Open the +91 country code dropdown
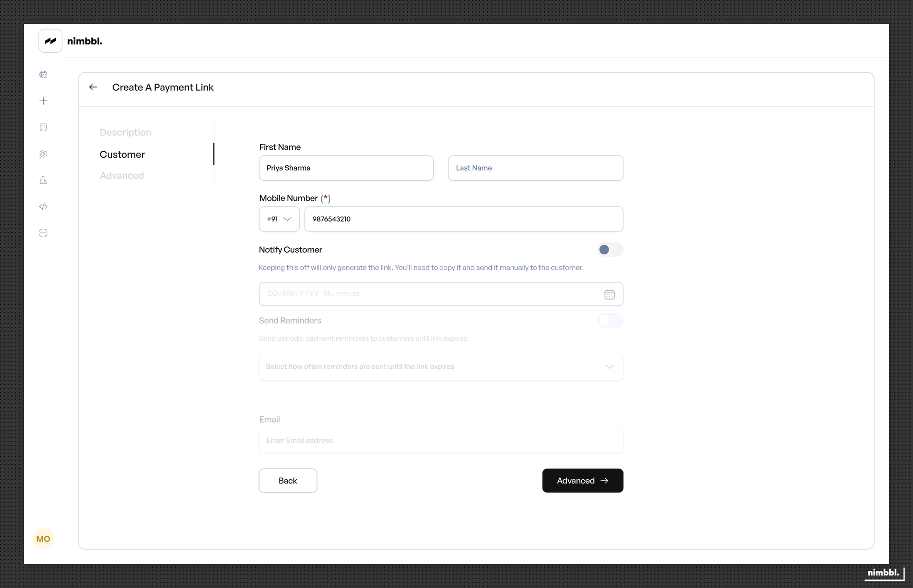Image resolution: width=913 pixels, height=588 pixels. 279,219
